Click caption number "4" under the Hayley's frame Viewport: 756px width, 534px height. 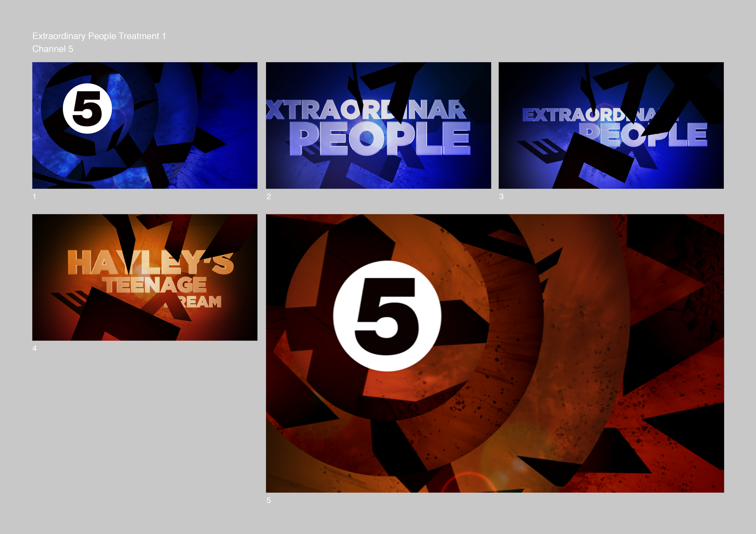pos(34,348)
